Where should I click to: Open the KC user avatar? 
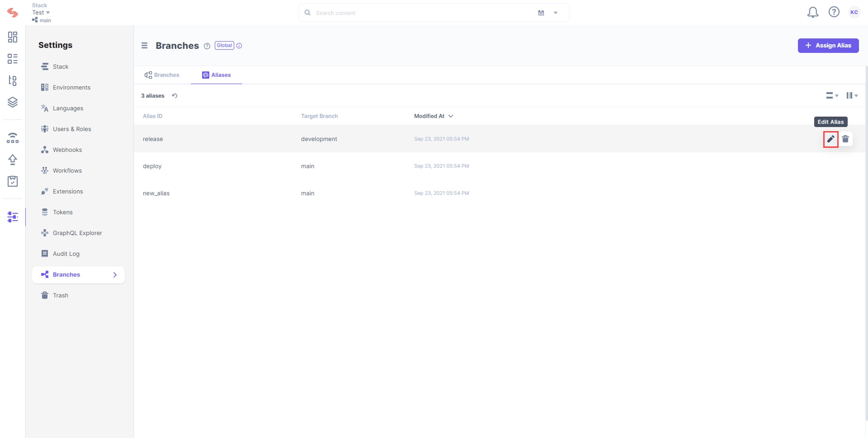point(854,12)
